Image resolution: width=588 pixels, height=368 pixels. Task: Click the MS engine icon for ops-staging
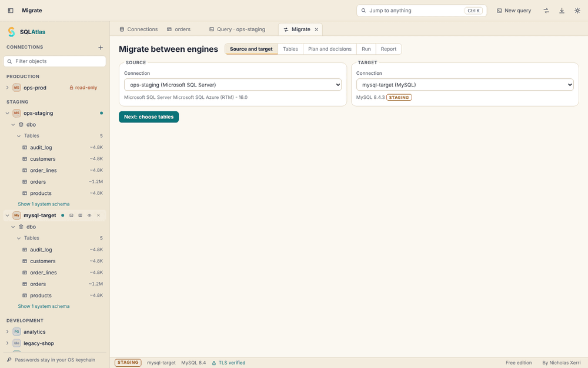16,113
